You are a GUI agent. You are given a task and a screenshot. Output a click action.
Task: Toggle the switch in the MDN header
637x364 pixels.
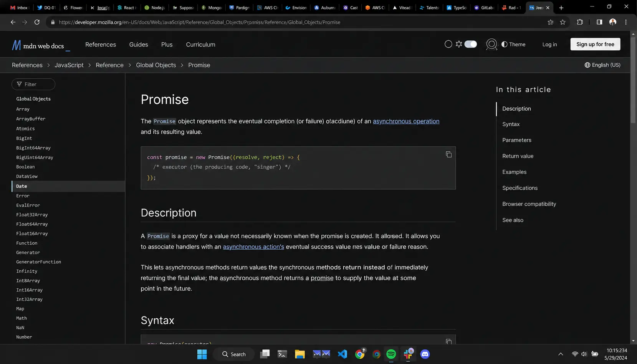click(x=470, y=44)
